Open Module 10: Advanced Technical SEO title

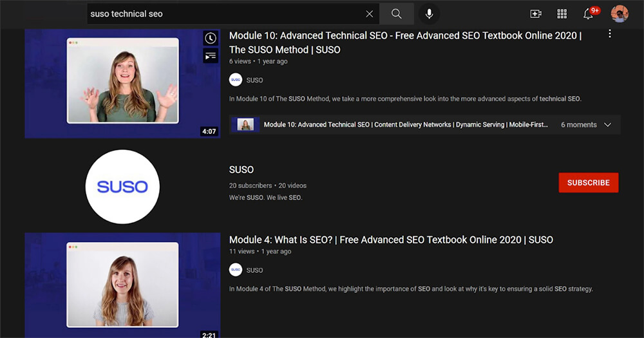405,42
